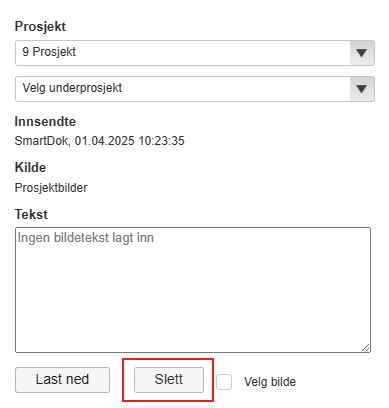The image size is (389, 408).
Task: Click the "Velg bilde" checkbox label
Action: pyautogui.click(x=270, y=382)
